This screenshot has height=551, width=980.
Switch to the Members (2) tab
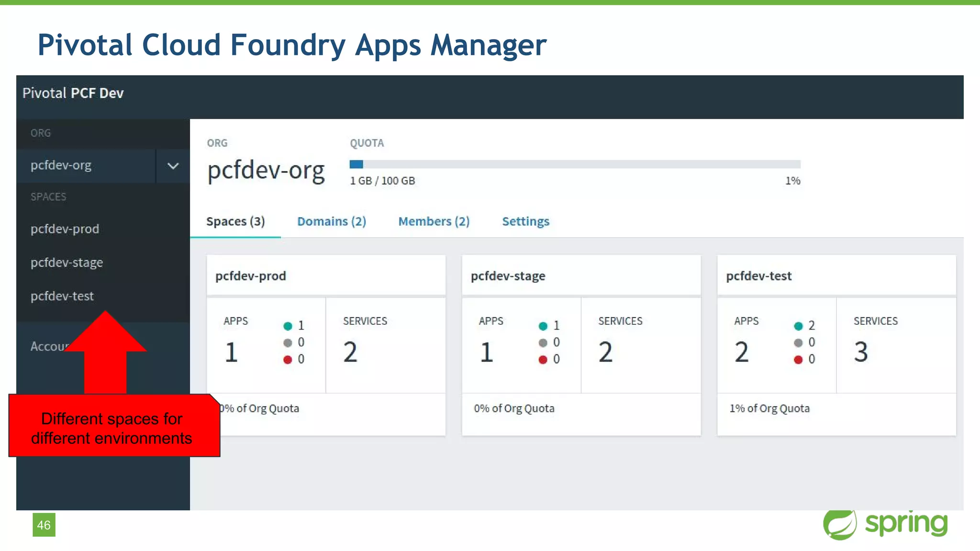[434, 221]
